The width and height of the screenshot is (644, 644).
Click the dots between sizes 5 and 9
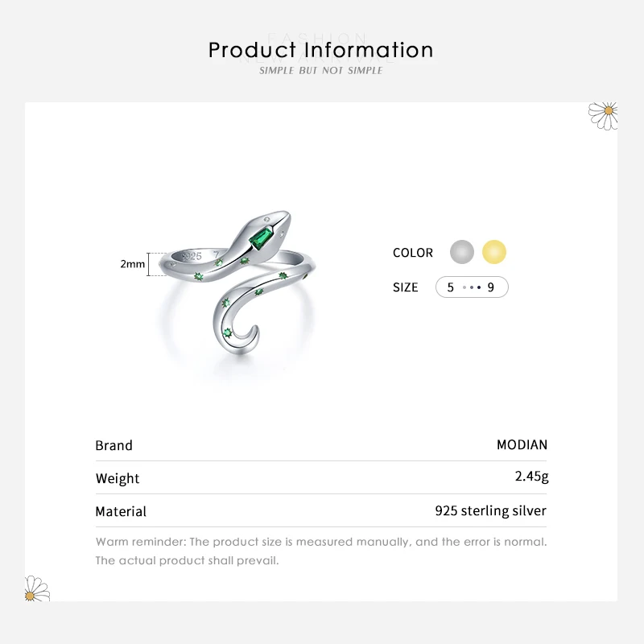pyautogui.click(x=472, y=287)
